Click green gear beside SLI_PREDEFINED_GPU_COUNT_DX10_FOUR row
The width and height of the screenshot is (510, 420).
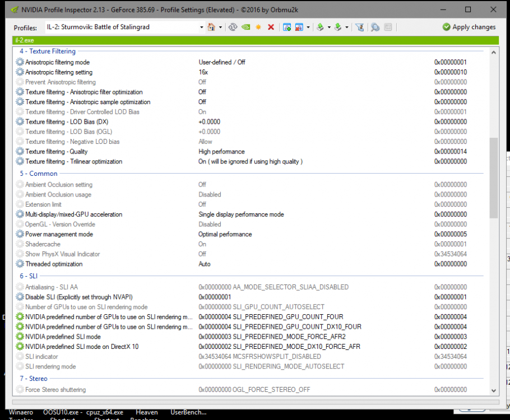point(20,326)
